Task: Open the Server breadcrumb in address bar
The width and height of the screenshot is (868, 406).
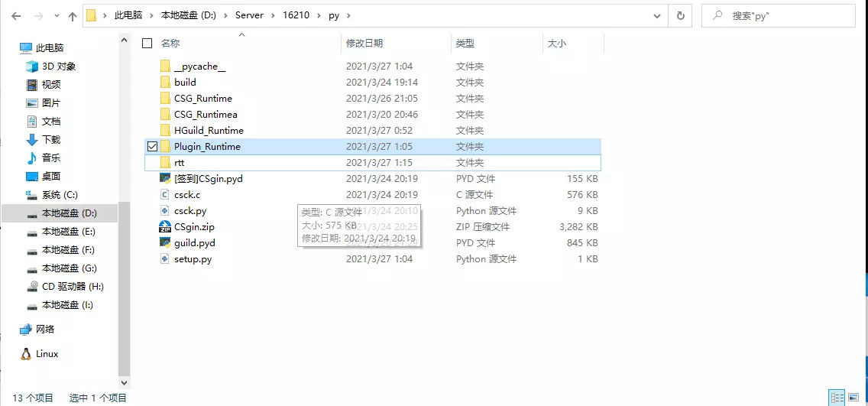Action: tap(249, 16)
